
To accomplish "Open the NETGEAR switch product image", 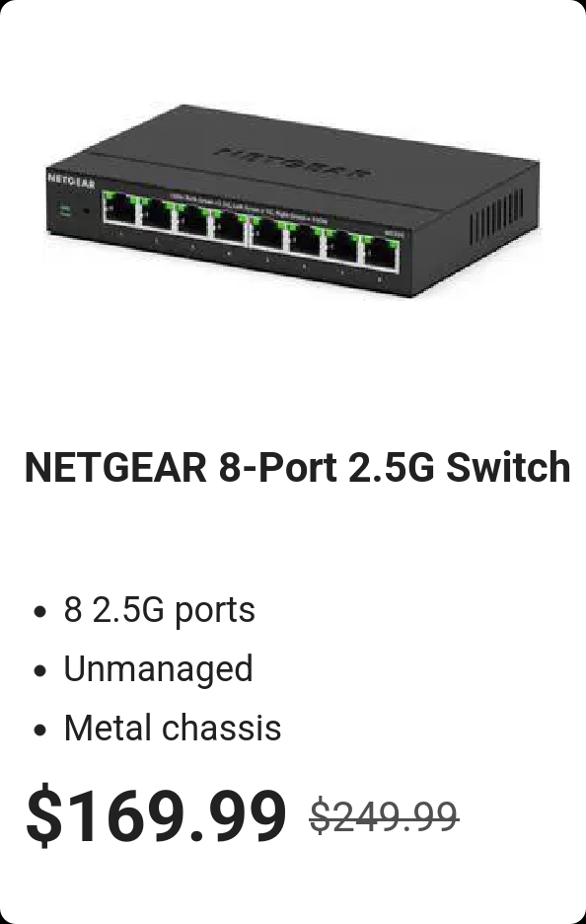I will click(x=293, y=200).
